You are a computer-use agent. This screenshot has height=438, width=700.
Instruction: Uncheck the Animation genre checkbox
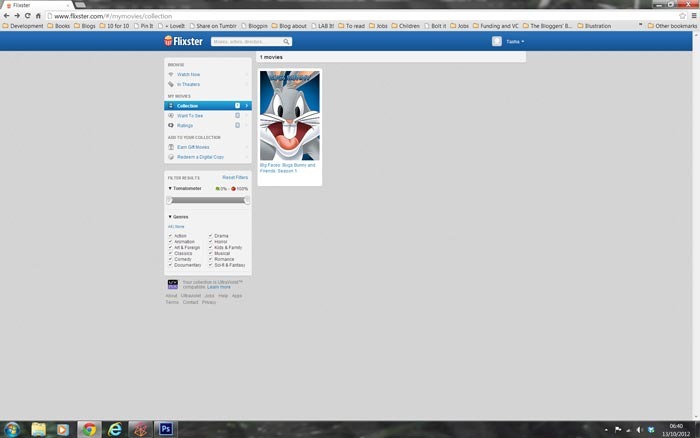(x=170, y=241)
